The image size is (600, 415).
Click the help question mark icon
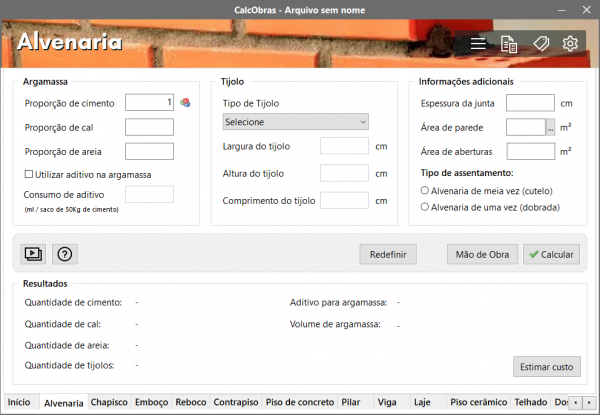click(x=65, y=254)
